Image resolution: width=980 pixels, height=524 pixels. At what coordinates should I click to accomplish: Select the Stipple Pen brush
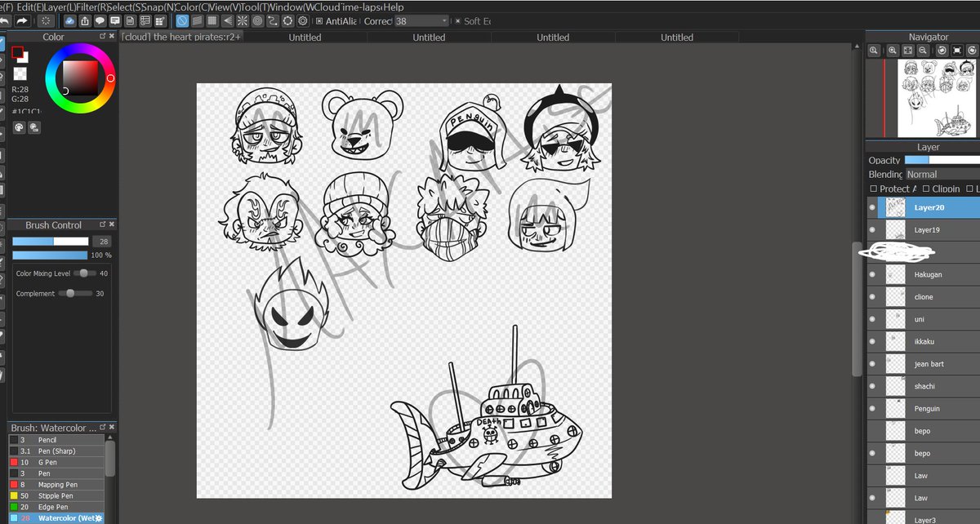(57, 495)
